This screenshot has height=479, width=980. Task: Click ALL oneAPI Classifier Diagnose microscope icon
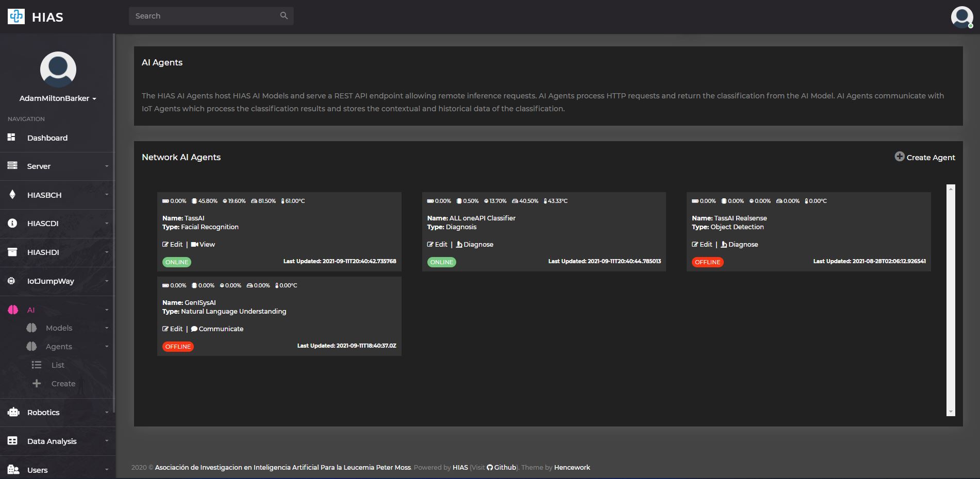pyautogui.click(x=459, y=245)
